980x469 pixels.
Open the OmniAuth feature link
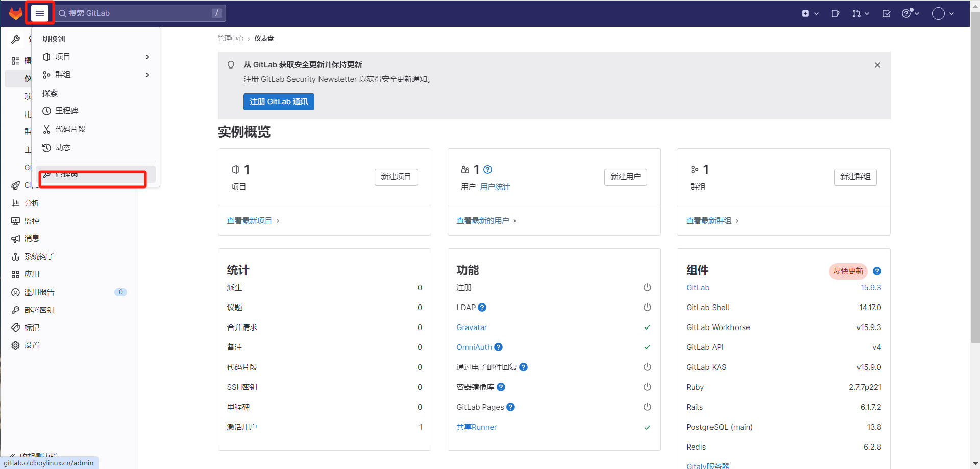[x=474, y=347]
